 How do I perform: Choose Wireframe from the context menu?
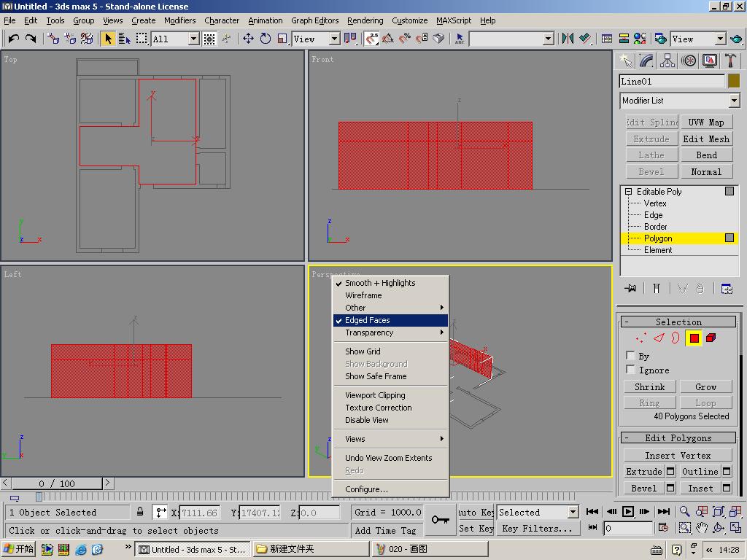pos(363,295)
